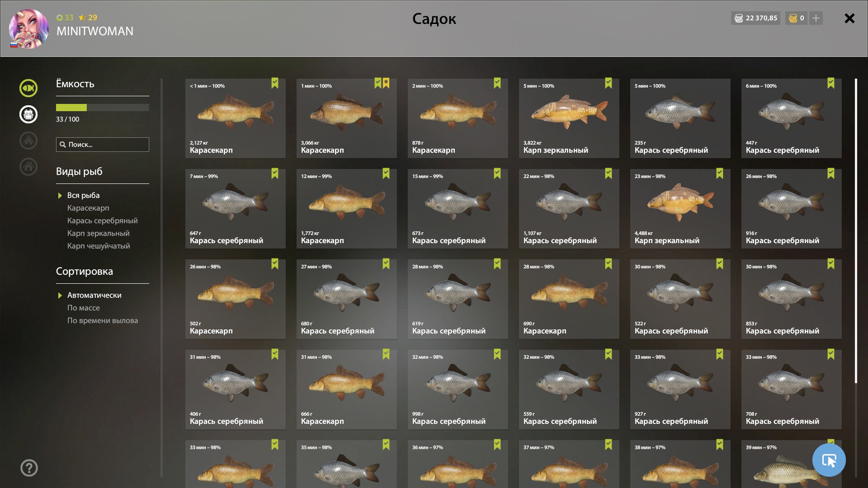Open the tent camp sidebar icon
The width and height of the screenshot is (868, 488).
pyautogui.click(x=28, y=141)
